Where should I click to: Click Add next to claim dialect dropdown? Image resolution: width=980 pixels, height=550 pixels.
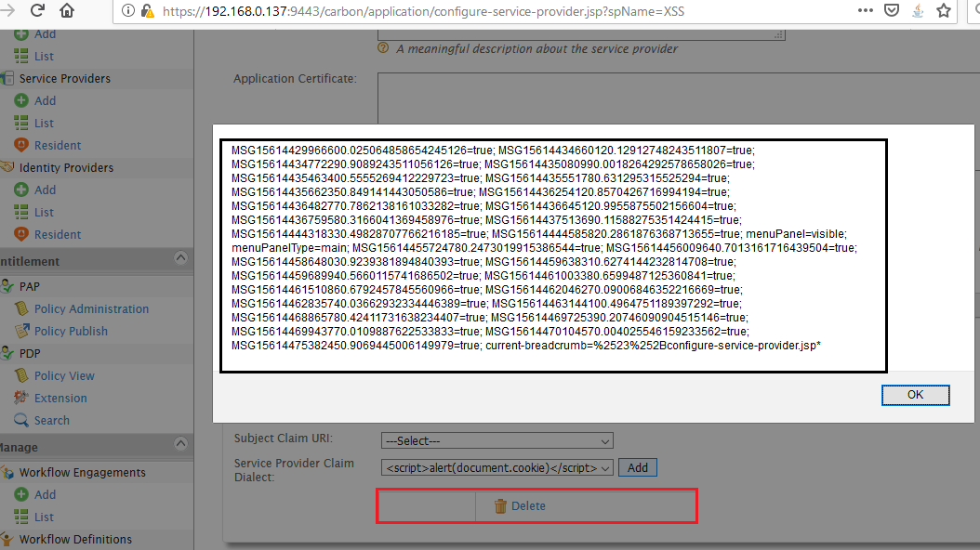[x=638, y=467]
